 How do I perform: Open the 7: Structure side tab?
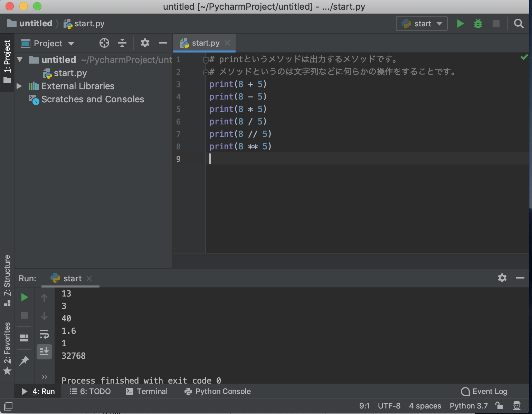click(7, 281)
